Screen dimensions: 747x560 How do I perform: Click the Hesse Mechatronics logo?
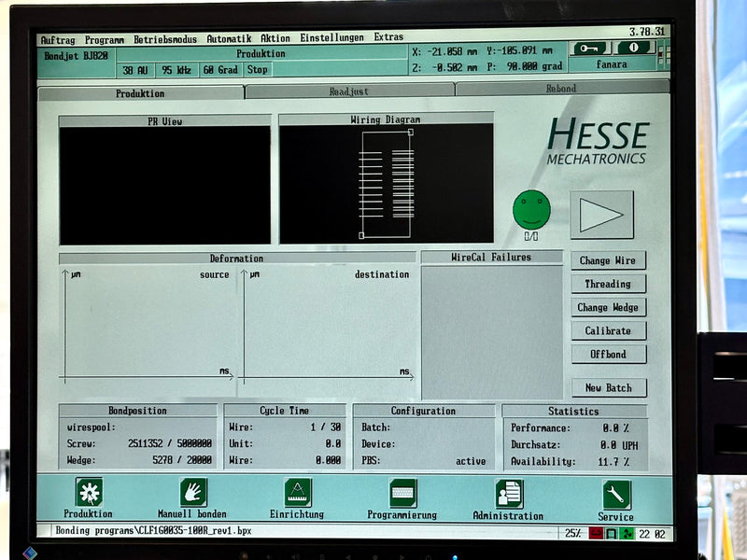(x=598, y=142)
